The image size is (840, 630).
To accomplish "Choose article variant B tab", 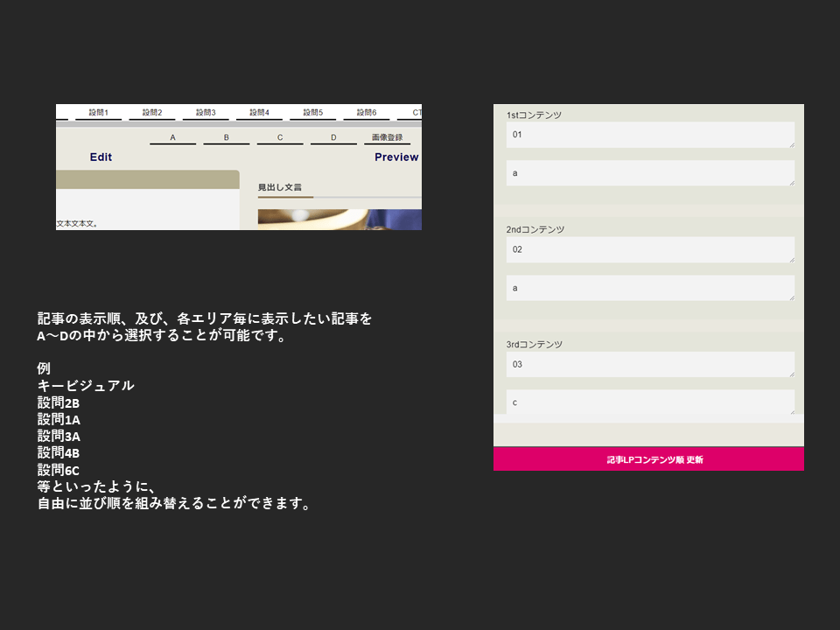I will (x=226, y=138).
